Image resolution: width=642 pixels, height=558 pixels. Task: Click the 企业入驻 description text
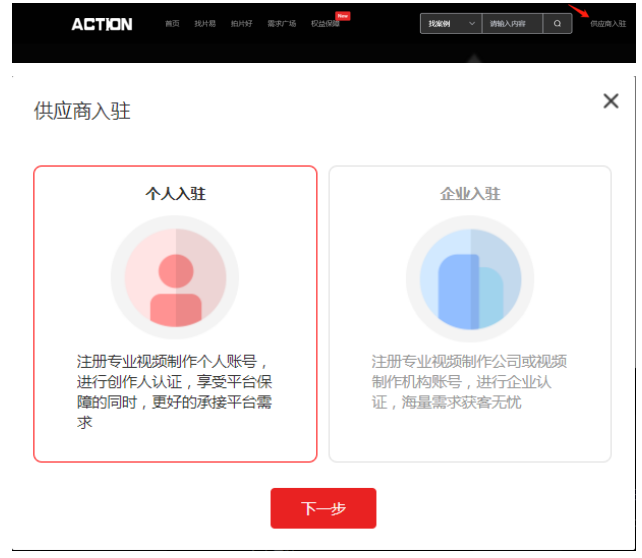coord(469,382)
